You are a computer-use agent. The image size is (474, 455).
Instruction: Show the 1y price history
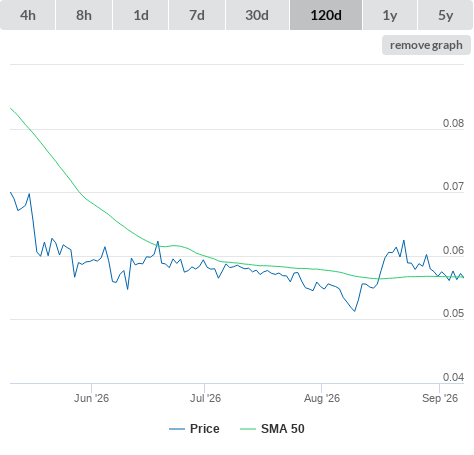click(390, 15)
